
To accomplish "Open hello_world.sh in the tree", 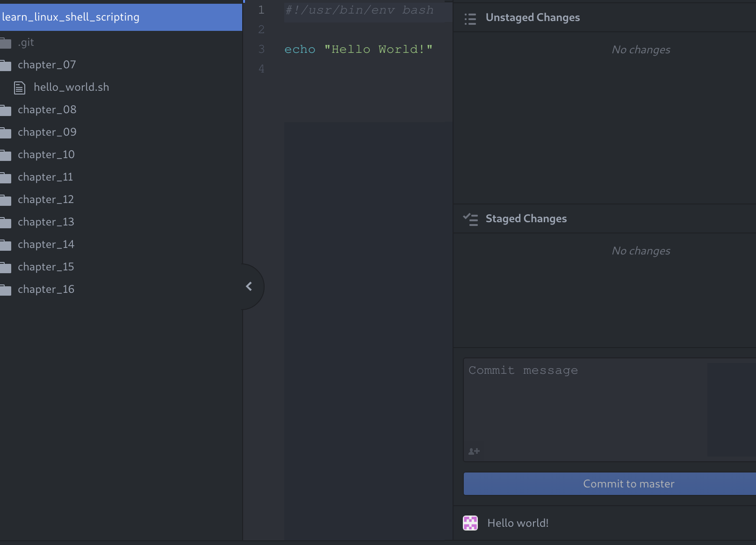I will pos(71,87).
